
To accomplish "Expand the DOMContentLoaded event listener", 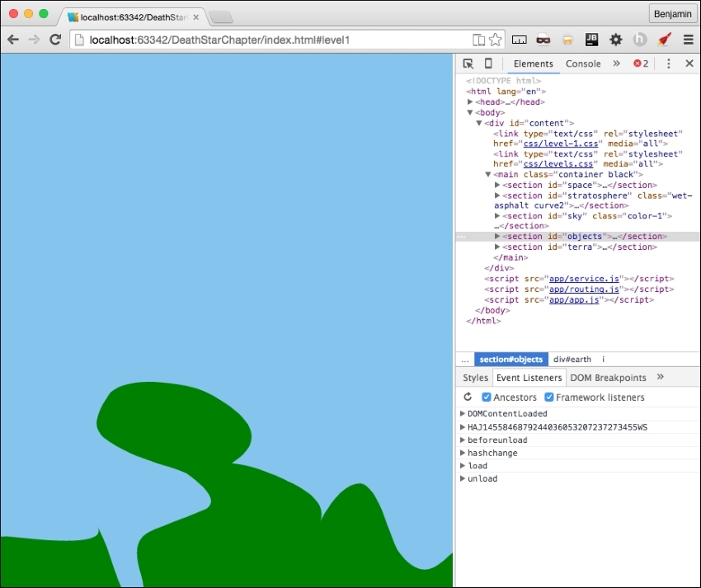I will coord(463,413).
